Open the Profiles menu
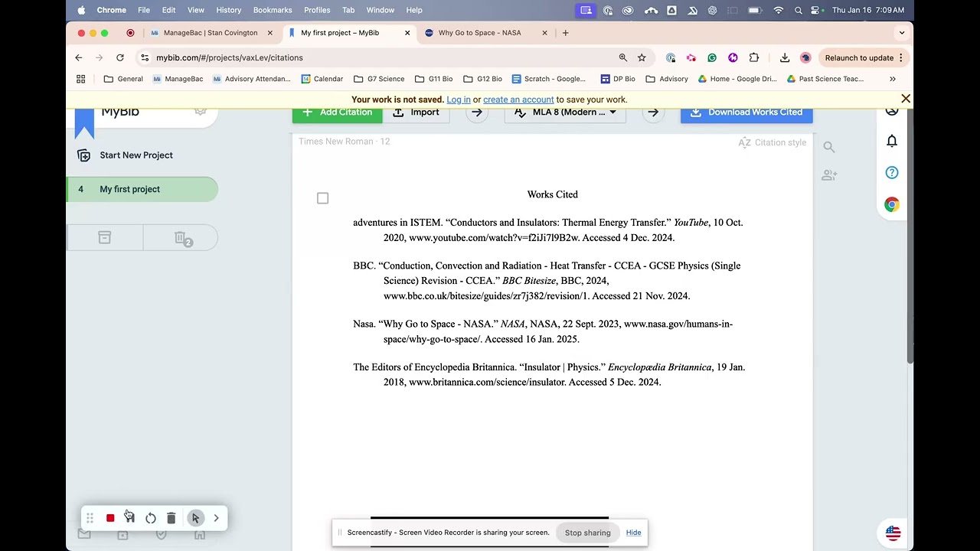The image size is (980, 551). tap(317, 10)
